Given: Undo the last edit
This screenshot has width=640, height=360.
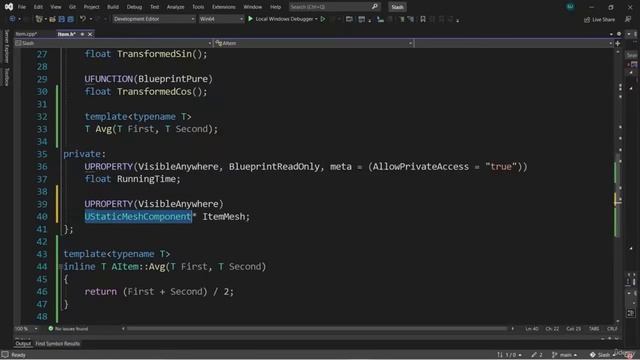Looking at the screenshot, I should [x=83, y=19].
